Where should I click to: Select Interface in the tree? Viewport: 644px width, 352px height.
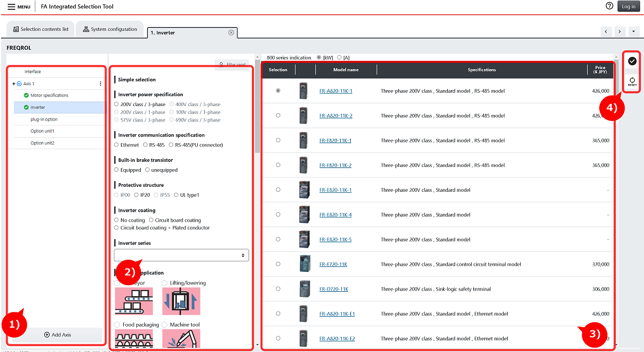[33, 71]
